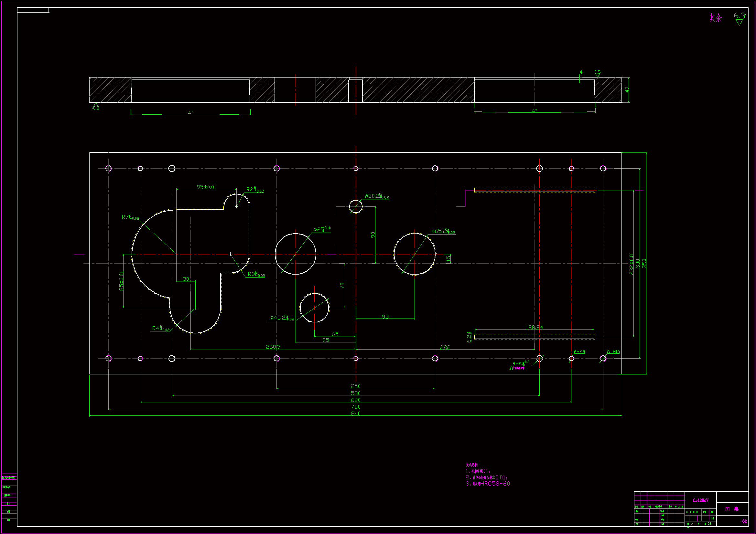The width and height of the screenshot is (756, 534).
Task: Click the 凹模 part name in title block
Action: click(732, 509)
